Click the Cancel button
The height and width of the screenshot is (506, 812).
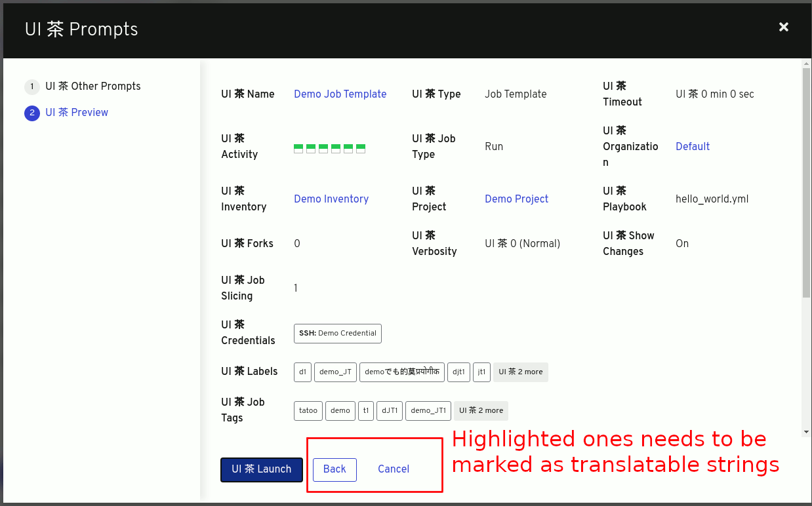(x=394, y=469)
